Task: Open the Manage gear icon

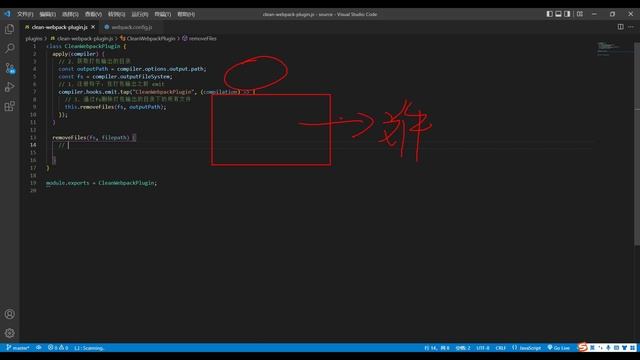Action: (x=9, y=333)
